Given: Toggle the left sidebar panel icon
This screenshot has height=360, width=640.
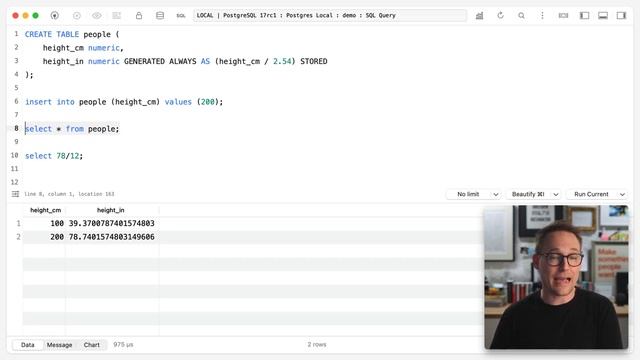Looking at the screenshot, I should (x=584, y=16).
